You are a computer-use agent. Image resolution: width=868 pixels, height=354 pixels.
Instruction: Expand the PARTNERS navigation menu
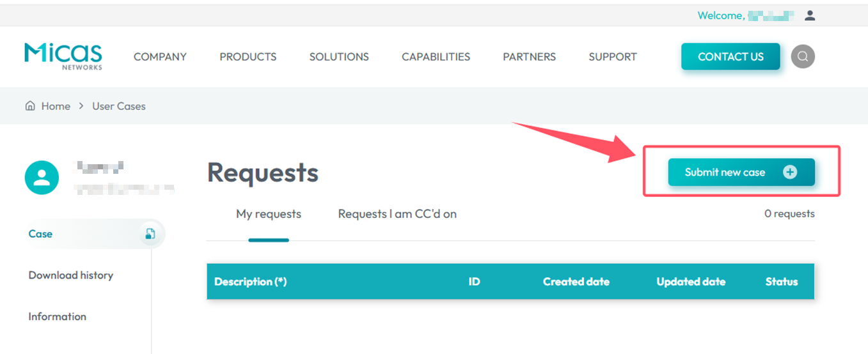(x=529, y=57)
